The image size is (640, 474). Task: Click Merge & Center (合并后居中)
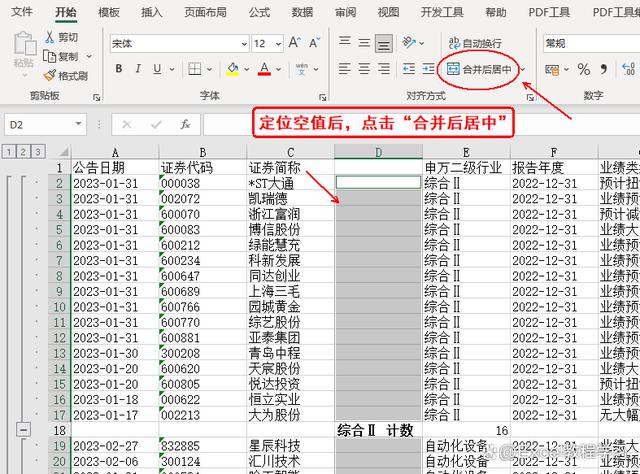pyautogui.click(x=479, y=69)
